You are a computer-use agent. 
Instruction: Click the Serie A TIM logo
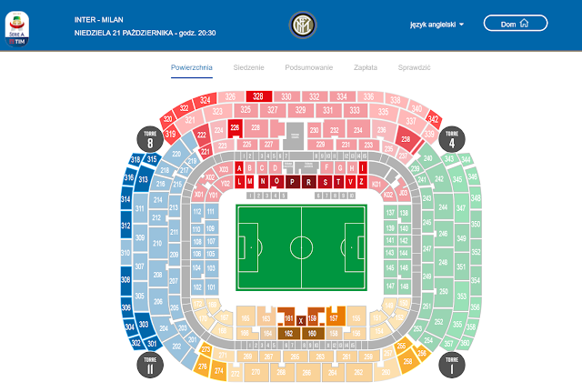point(17,28)
